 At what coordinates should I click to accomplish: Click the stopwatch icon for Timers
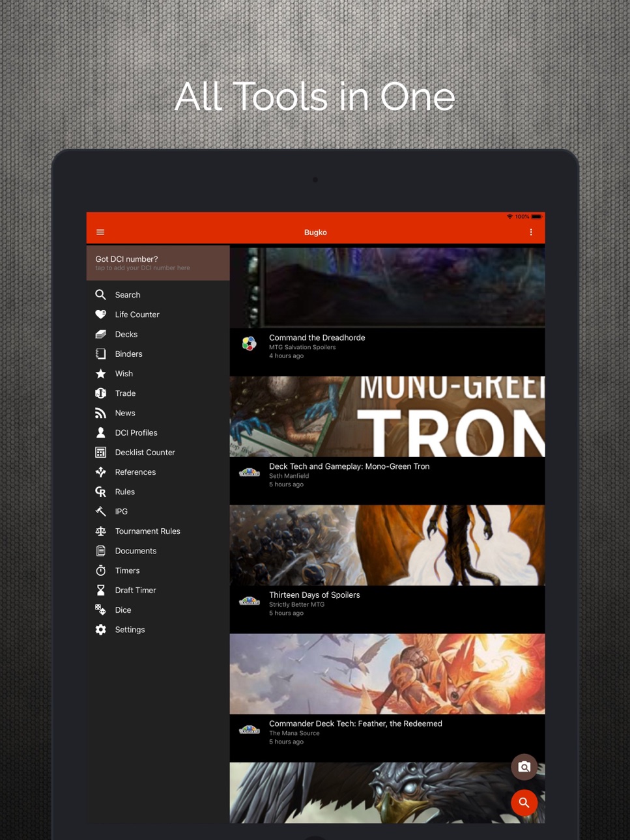point(100,570)
